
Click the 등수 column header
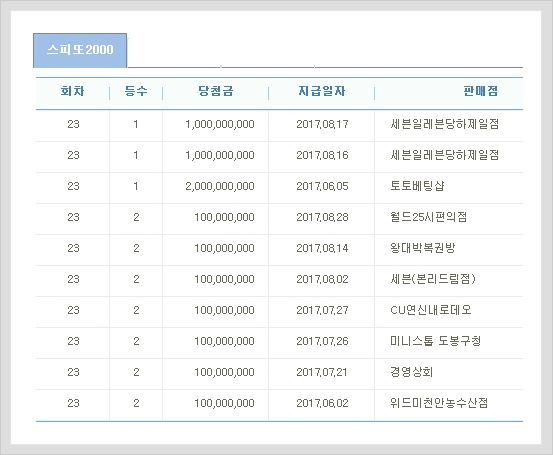pyautogui.click(x=136, y=91)
